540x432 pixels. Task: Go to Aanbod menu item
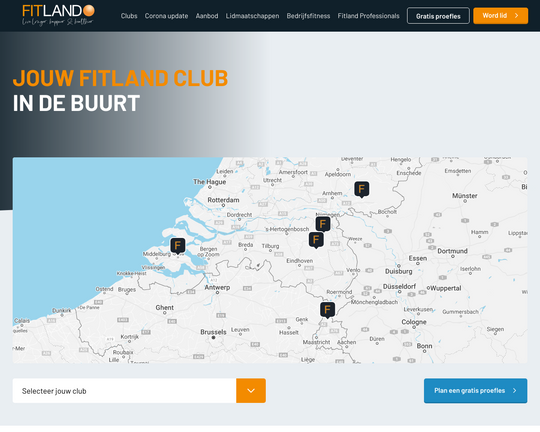tap(207, 16)
